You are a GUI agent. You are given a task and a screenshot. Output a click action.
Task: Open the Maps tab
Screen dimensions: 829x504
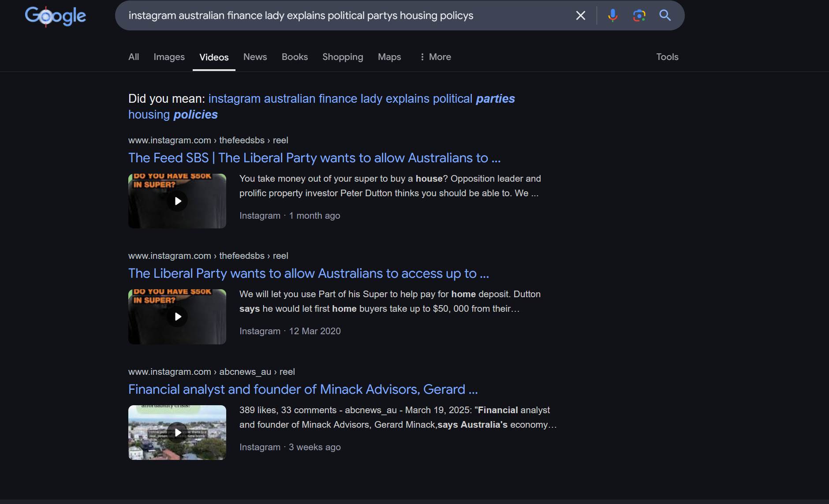[389, 57]
